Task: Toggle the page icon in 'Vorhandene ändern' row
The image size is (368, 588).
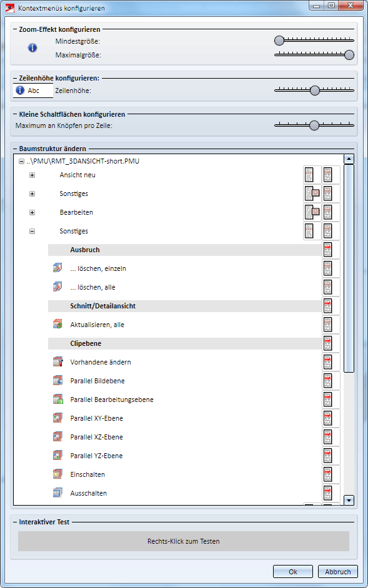Action: pyautogui.click(x=331, y=362)
